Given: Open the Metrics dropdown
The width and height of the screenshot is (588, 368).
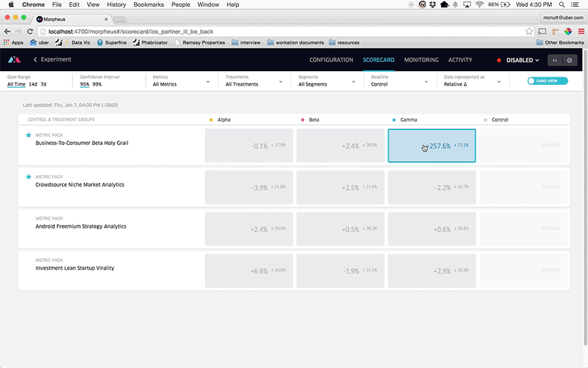Looking at the screenshot, I should pyautogui.click(x=180, y=81).
